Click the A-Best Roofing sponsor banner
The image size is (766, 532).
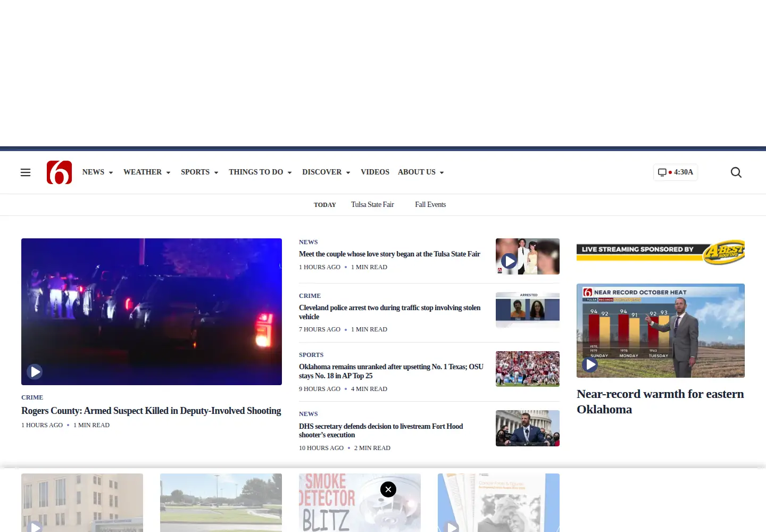pyautogui.click(x=661, y=252)
